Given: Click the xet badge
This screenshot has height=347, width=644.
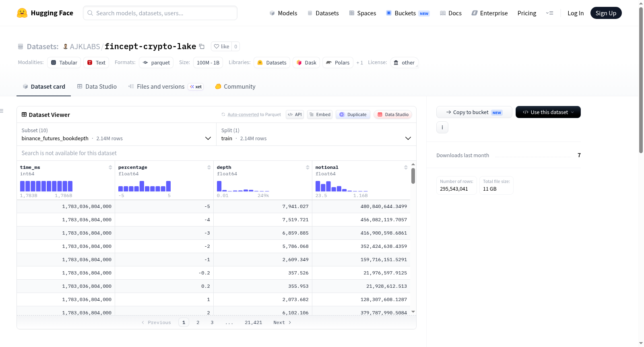Looking at the screenshot, I should tap(196, 87).
